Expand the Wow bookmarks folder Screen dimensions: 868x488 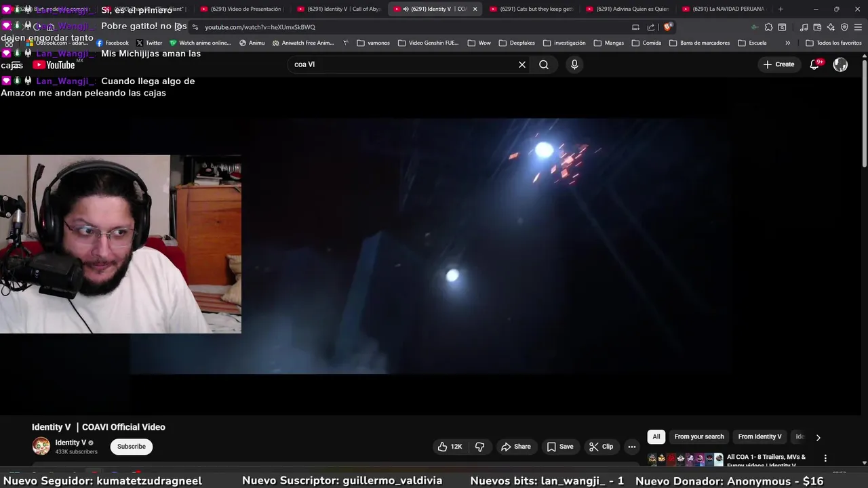coord(479,43)
